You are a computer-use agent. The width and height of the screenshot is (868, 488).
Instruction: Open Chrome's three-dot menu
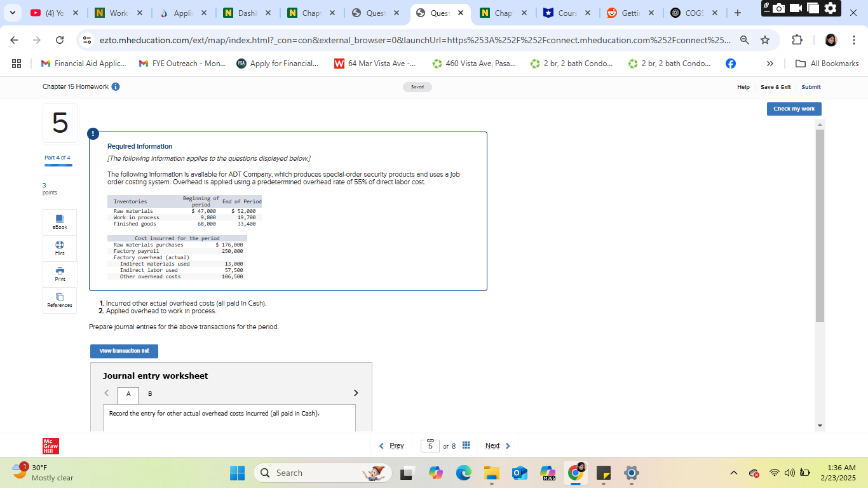(x=855, y=39)
